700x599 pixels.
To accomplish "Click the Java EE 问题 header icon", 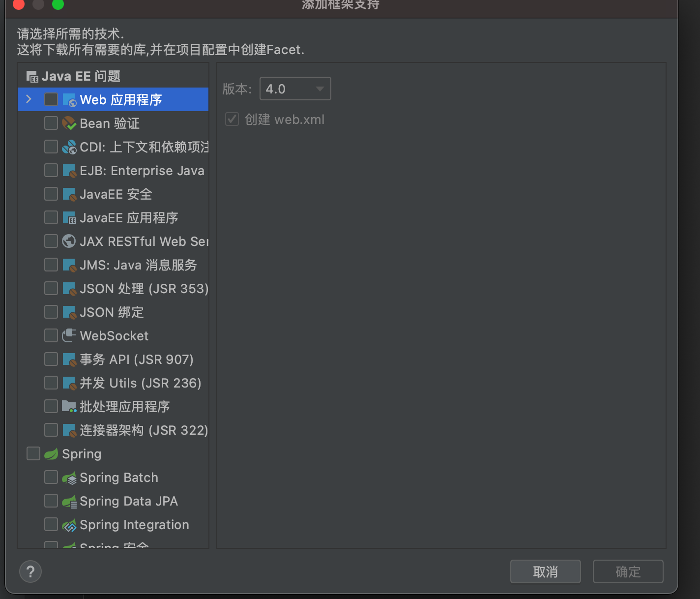I will tap(32, 76).
